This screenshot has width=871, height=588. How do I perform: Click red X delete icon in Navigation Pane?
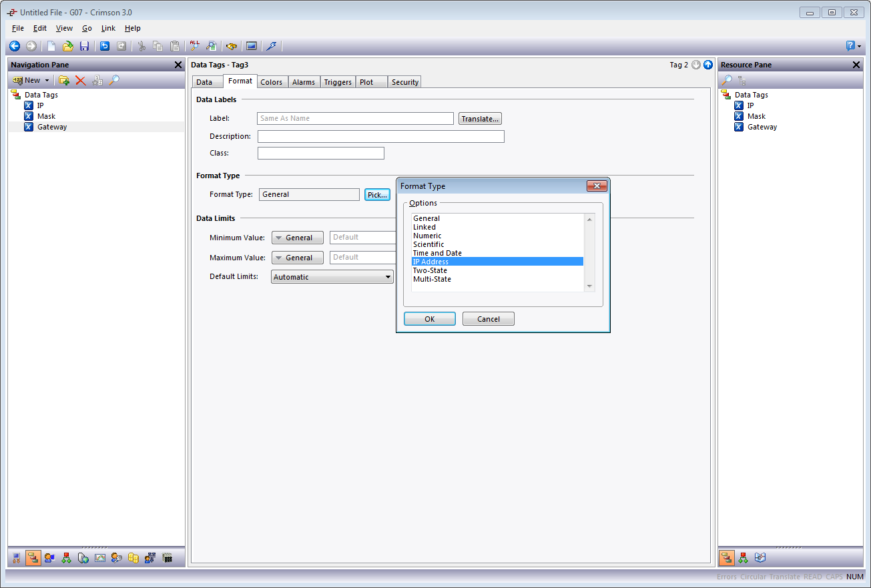pos(80,80)
